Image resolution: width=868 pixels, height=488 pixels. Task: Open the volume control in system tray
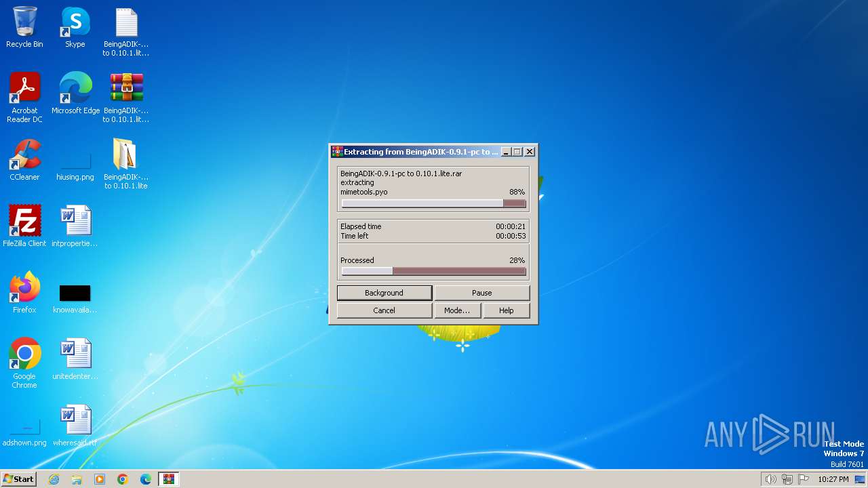point(770,479)
